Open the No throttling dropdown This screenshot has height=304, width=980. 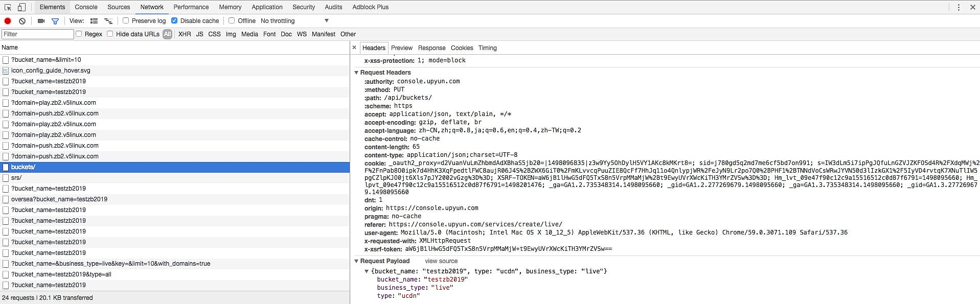pyautogui.click(x=294, y=21)
